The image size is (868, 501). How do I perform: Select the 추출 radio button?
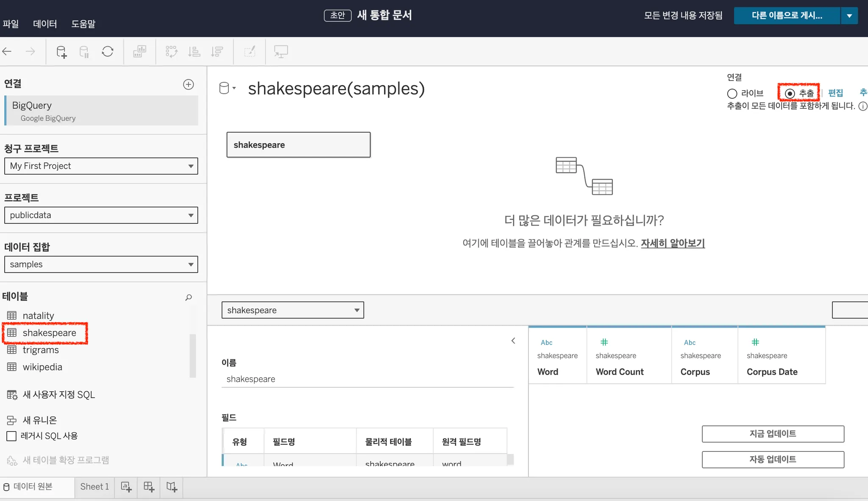pos(790,93)
